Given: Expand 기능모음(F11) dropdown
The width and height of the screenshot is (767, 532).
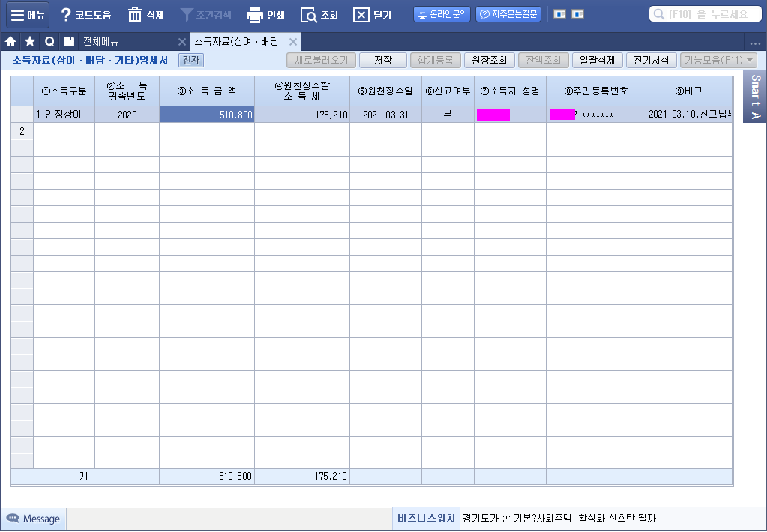Looking at the screenshot, I should 718,60.
